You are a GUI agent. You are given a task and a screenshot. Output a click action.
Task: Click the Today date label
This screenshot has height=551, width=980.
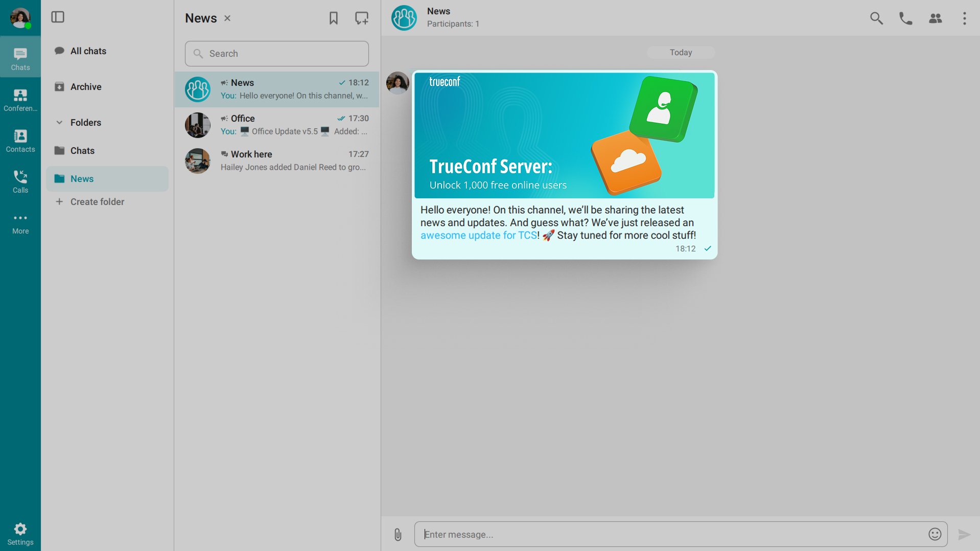point(681,53)
